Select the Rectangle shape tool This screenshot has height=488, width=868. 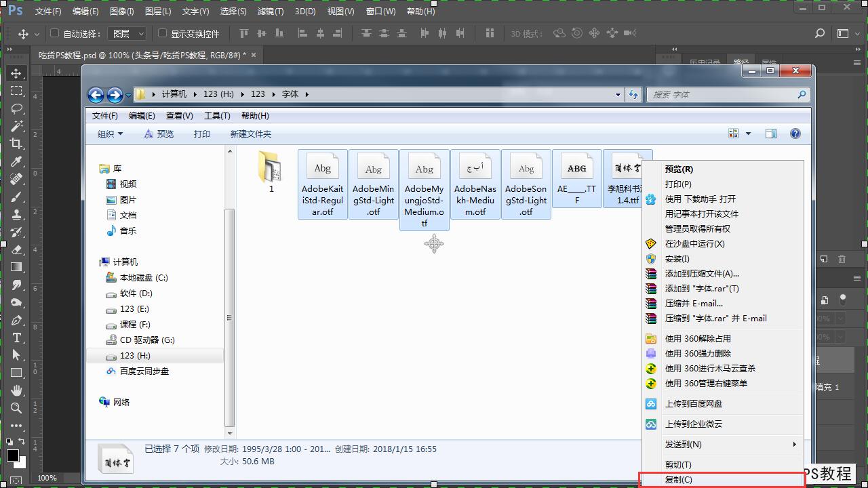[17, 373]
